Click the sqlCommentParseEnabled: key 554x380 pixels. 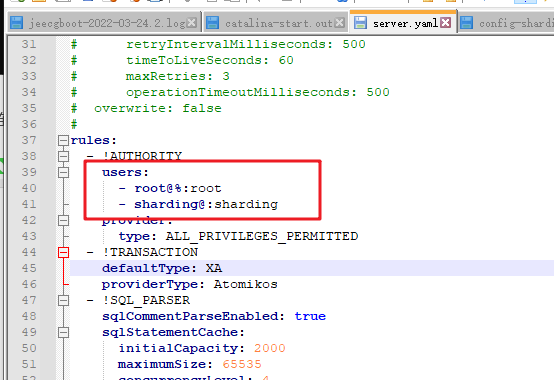[193, 316]
